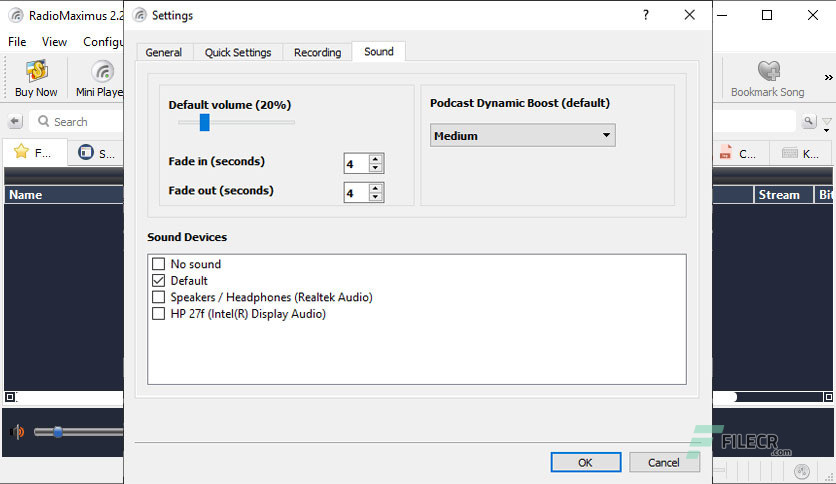
Task: Select the Sound tab
Action: 379,51
